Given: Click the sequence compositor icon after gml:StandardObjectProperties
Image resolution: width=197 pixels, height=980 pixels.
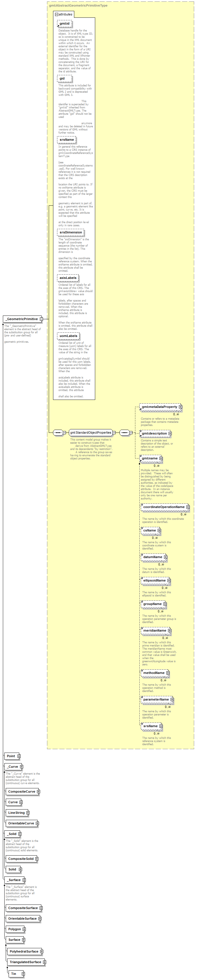Looking at the screenshot, I should pos(124,433).
